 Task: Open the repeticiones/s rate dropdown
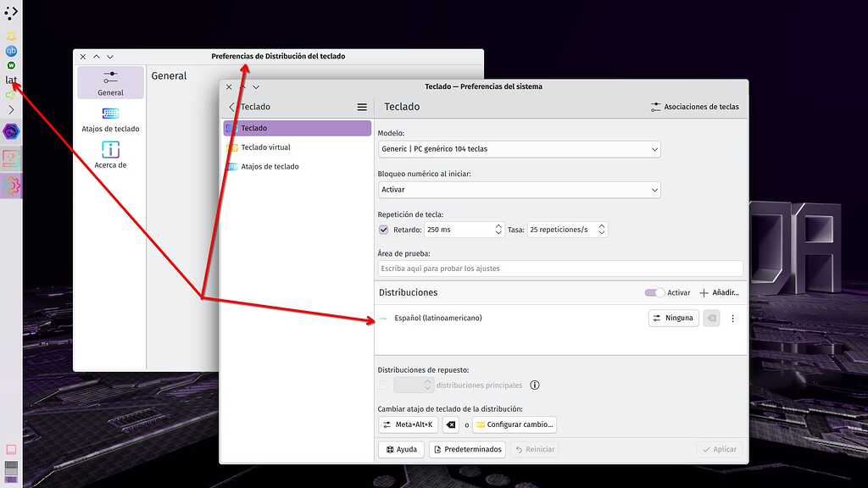(566, 229)
